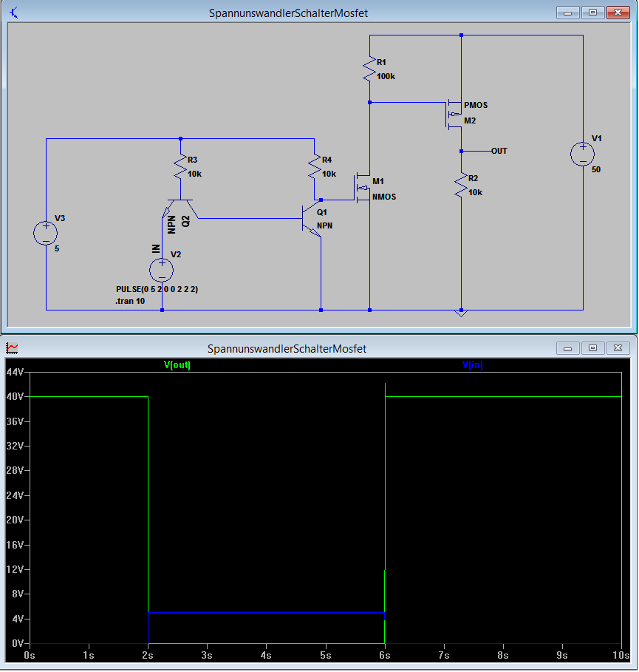Screen dimensions: 639x672
Task: Click the schematic window's transistor icon in title bar
Action: click(14, 13)
